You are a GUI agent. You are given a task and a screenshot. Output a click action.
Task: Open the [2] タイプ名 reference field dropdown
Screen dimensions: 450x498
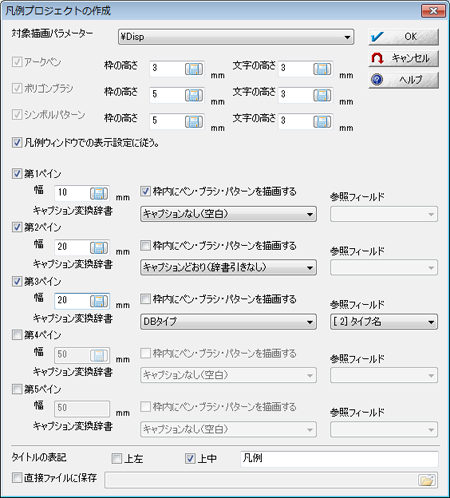point(384,322)
